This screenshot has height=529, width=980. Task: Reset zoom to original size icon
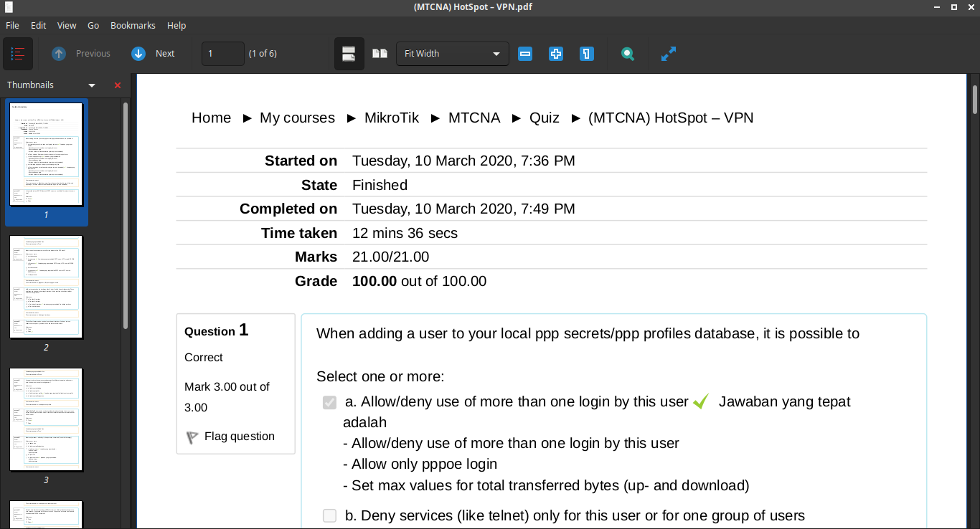(587, 54)
